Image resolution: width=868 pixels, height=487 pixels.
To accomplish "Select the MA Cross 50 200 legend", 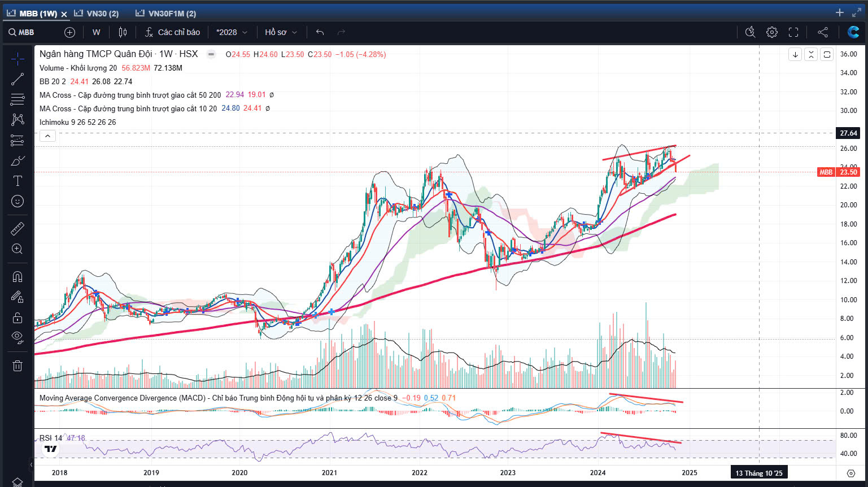I will pos(130,95).
